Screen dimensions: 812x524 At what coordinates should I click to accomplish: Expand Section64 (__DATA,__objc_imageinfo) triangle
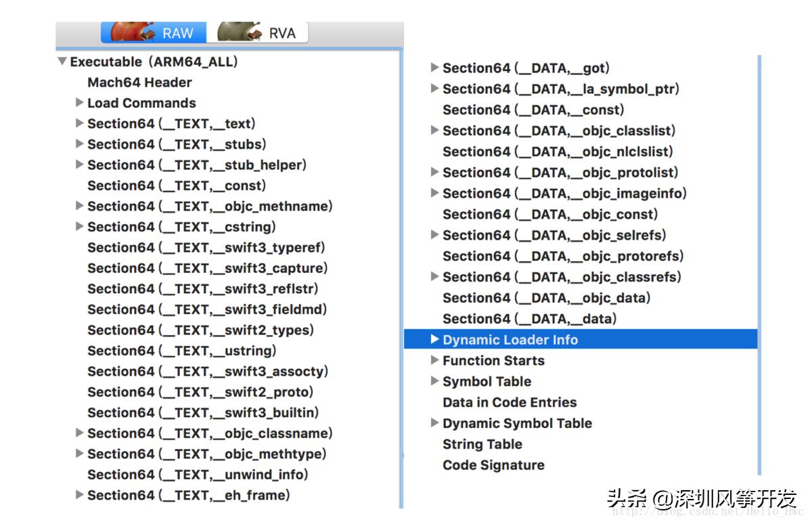pyautogui.click(x=435, y=194)
